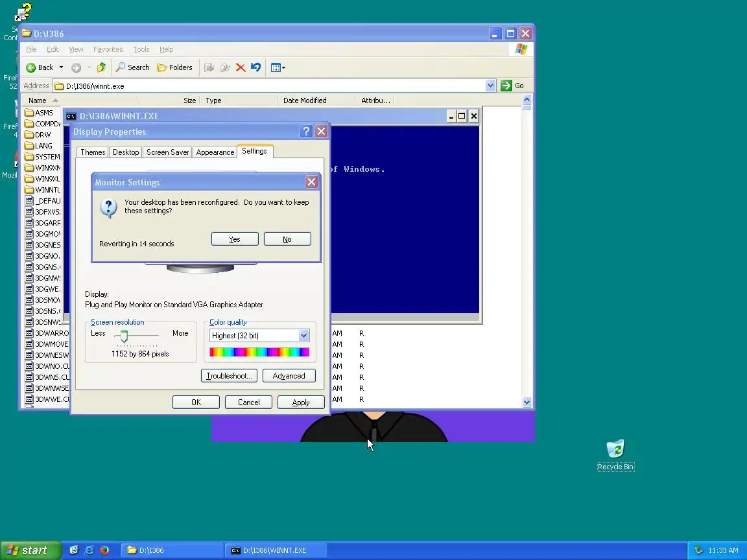Select the LANG folder

(x=39, y=146)
